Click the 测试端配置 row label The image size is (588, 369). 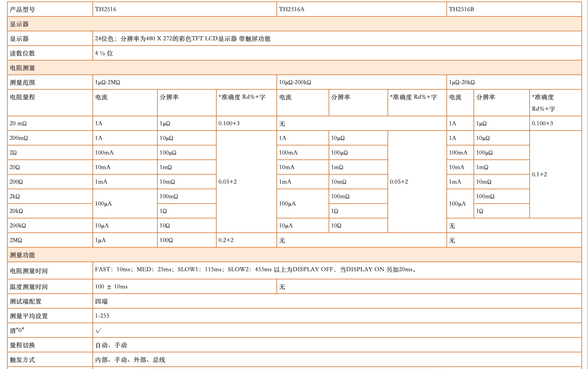tap(50, 301)
